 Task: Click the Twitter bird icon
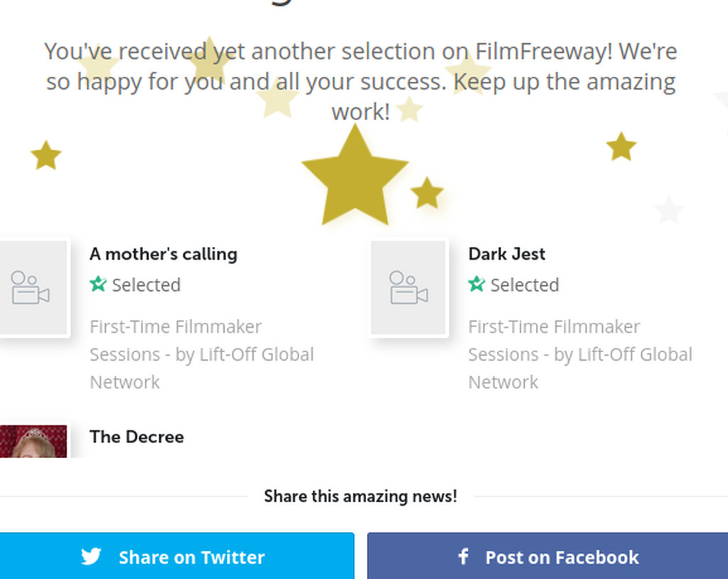click(91, 556)
